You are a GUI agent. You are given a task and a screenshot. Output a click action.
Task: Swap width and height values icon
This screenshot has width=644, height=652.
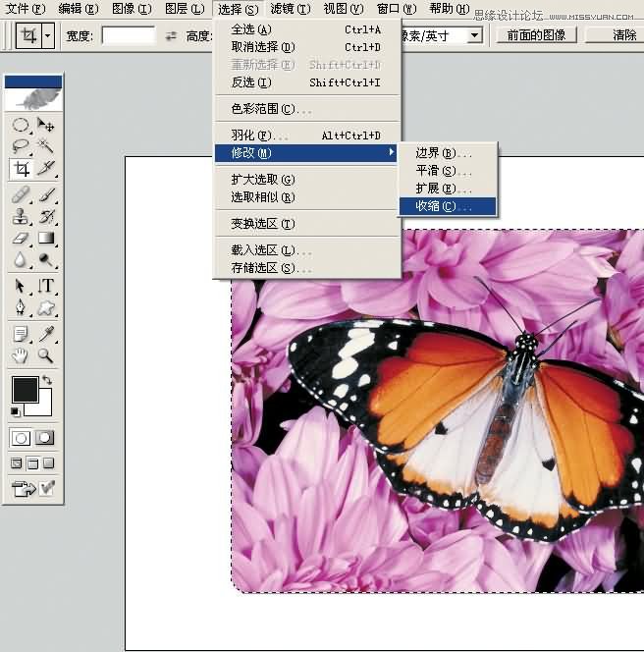171,36
